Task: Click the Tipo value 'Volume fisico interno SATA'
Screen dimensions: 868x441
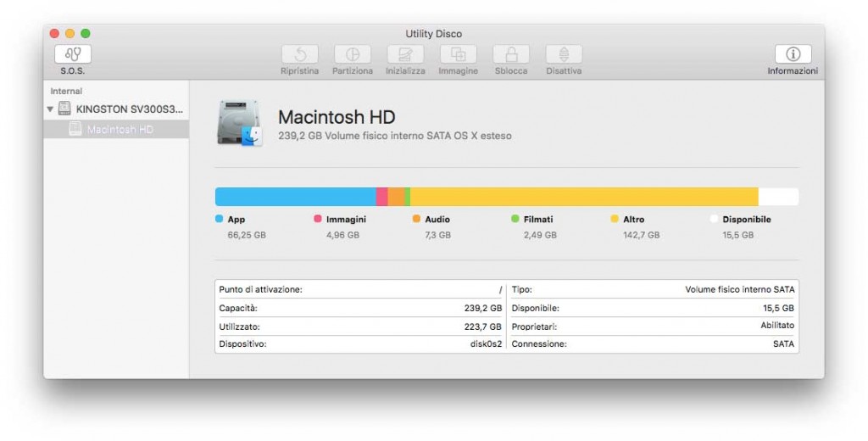Action: tap(739, 290)
